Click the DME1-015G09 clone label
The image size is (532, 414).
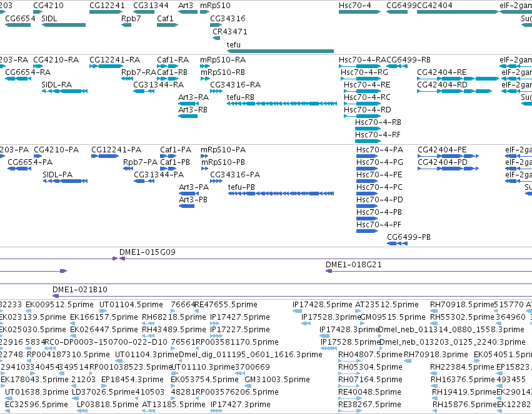[x=148, y=252]
